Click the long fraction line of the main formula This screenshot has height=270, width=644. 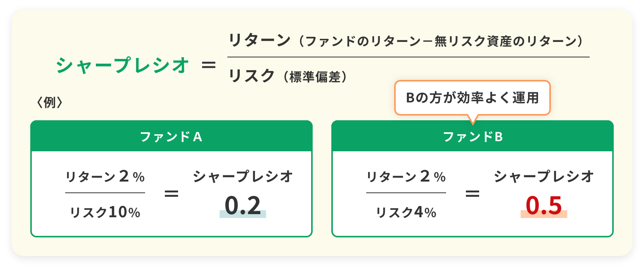tap(408, 57)
